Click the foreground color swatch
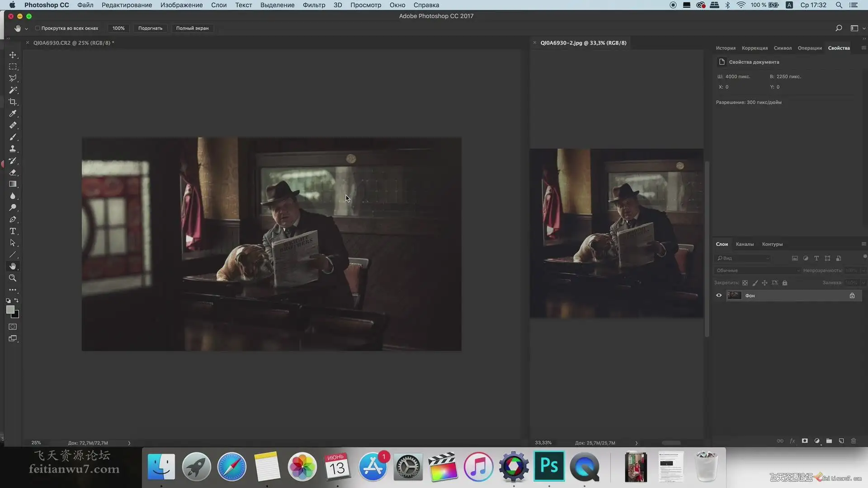Image resolution: width=868 pixels, height=488 pixels. (10, 310)
